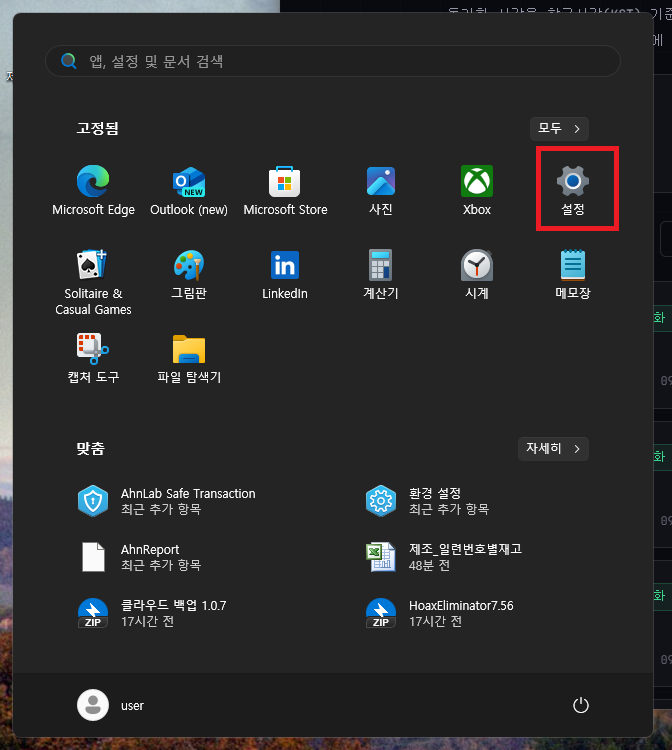Click the 앱, 설정 및 문서 검색 search field
672x750 pixels.
333,61
